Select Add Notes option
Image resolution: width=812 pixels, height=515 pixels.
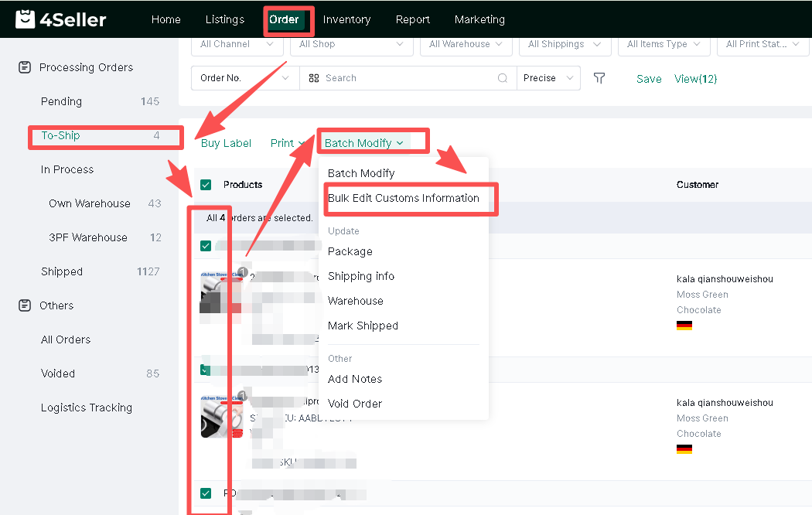coord(355,380)
